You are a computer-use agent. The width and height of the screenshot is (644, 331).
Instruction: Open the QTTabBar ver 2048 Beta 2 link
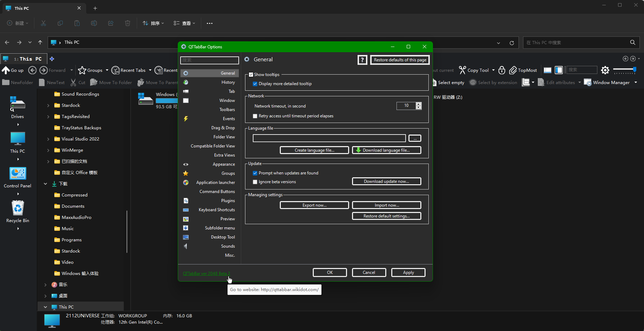pos(206,273)
